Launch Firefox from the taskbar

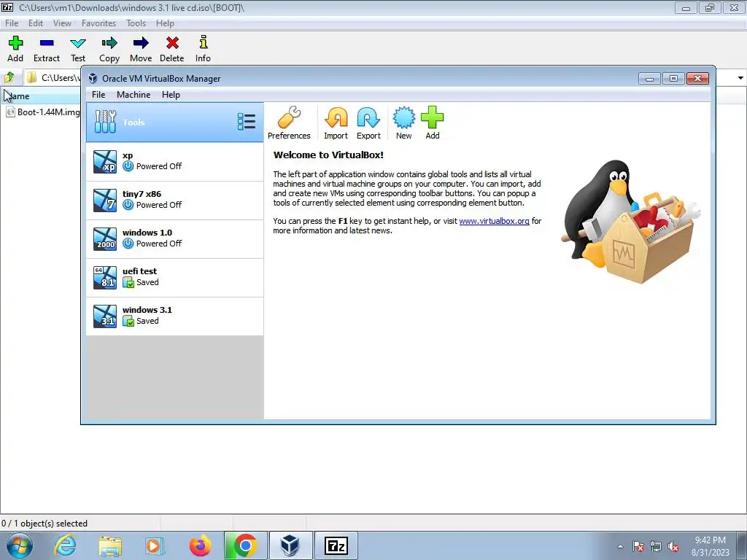(200, 545)
